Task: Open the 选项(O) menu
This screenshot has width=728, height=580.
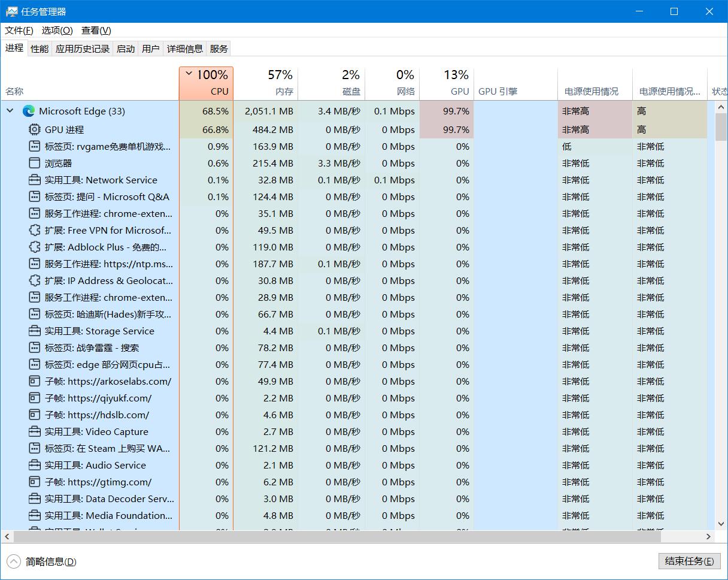Action: tap(57, 31)
